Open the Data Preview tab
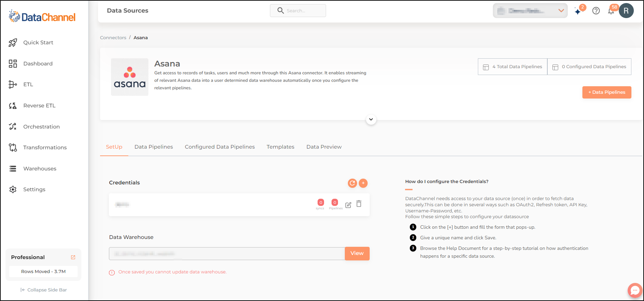The height and width of the screenshot is (301, 644). (324, 147)
